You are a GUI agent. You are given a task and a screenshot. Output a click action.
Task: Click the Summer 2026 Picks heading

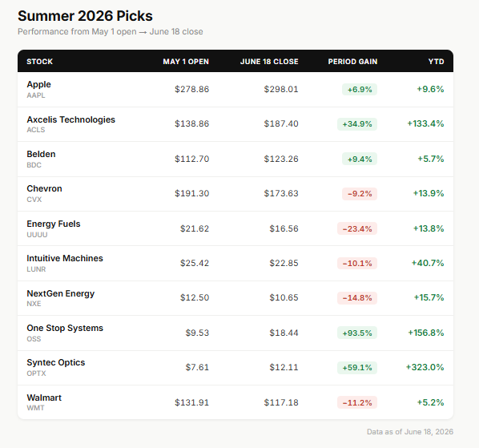pyautogui.click(x=85, y=16)
